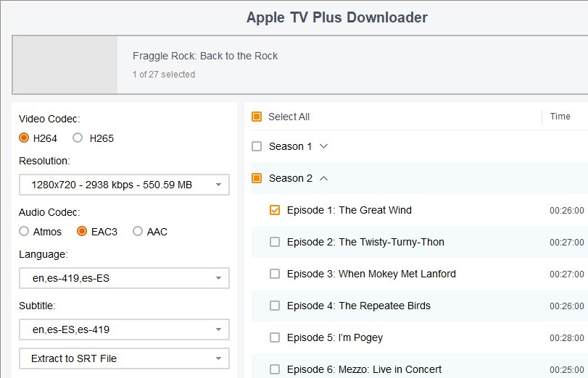Open the Subtitle language dropdown

coord(124,329)
